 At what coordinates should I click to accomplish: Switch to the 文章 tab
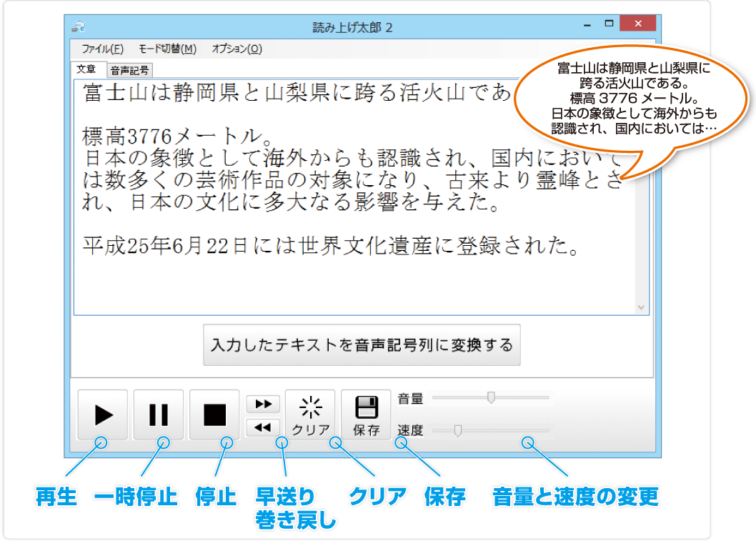tap(86, 69)
